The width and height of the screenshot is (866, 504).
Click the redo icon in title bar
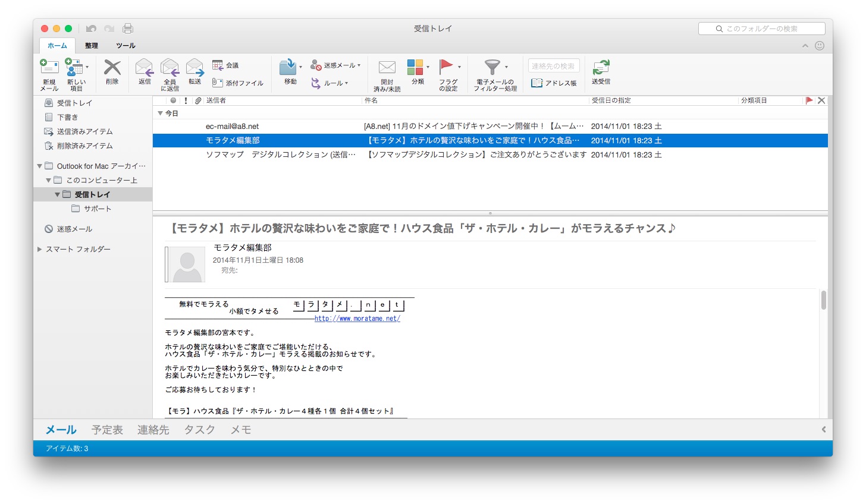(109, 29)
